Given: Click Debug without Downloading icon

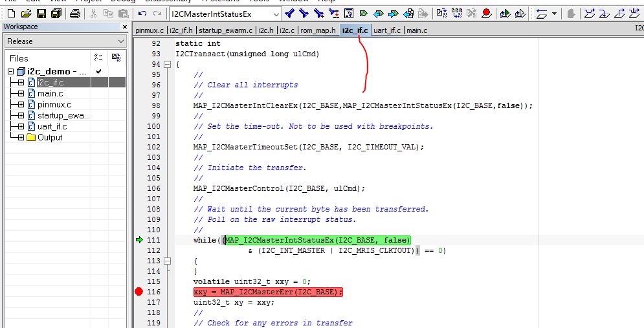Looking at the screenshot, I should (x=520, y=14).
